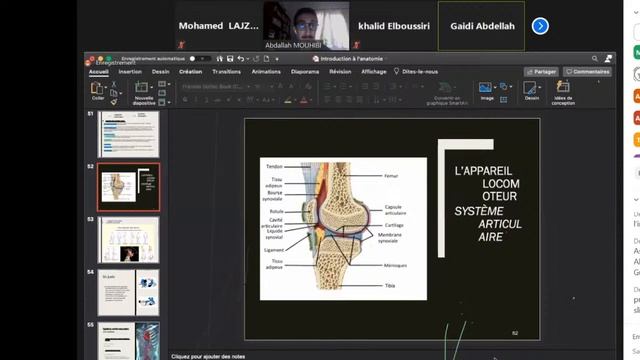Click the Partager button
640x360 pixels.
tap(541, 72)
